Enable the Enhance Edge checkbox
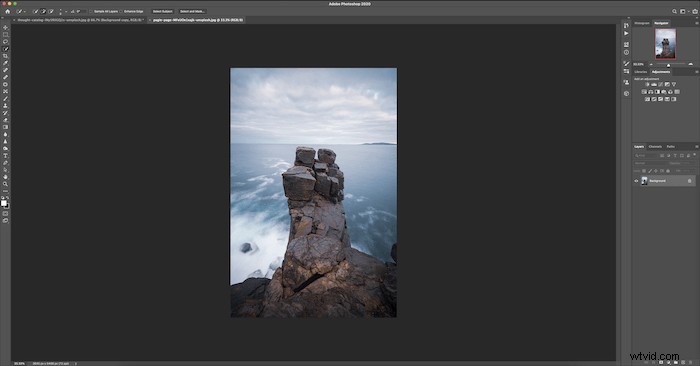Viewport: 700px width, 366px height. pos(121,11)
